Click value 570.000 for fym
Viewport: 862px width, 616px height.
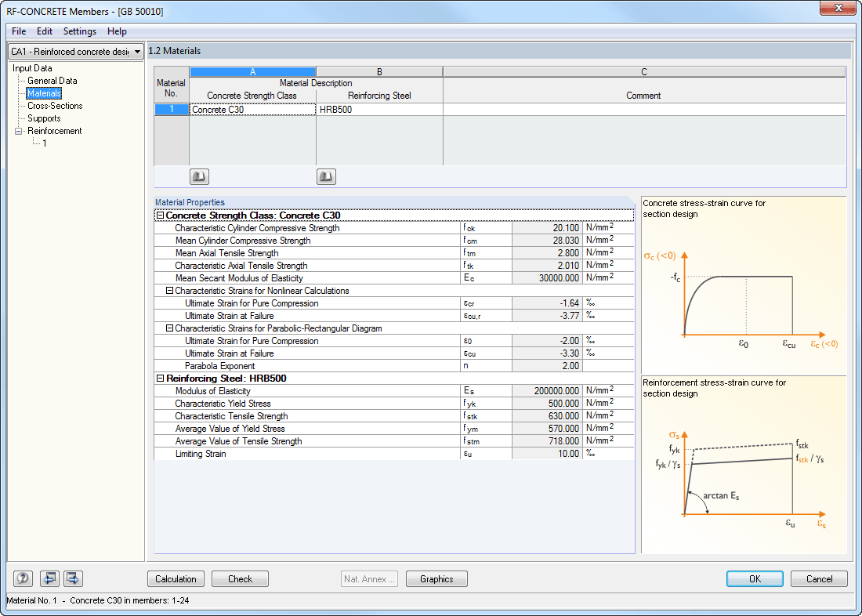pos(547,429)
